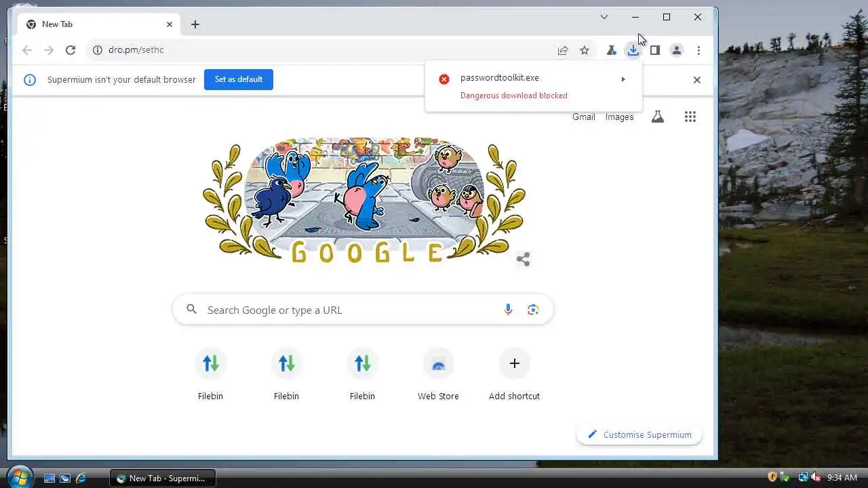
Task: Open the network tray icon
Action: 803,478
